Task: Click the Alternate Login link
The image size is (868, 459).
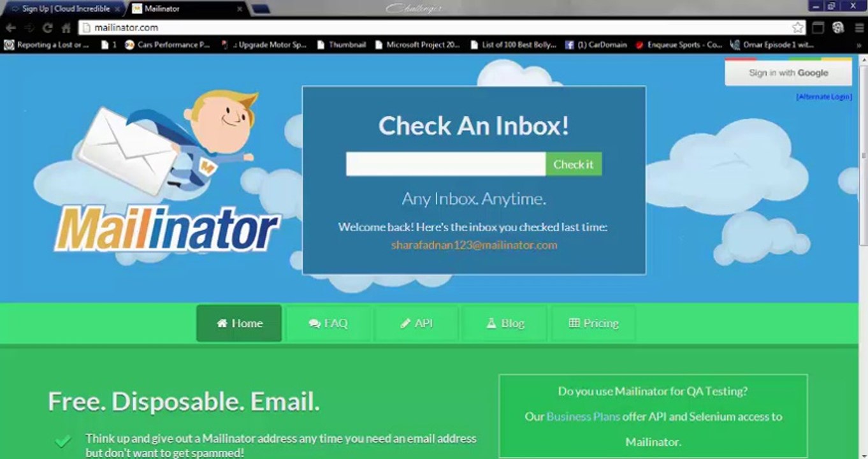Action: pos(824,97)
